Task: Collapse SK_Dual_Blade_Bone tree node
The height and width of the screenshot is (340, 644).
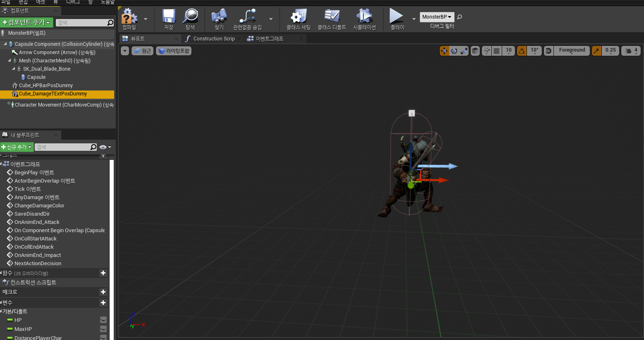Action: pos(14,69)
